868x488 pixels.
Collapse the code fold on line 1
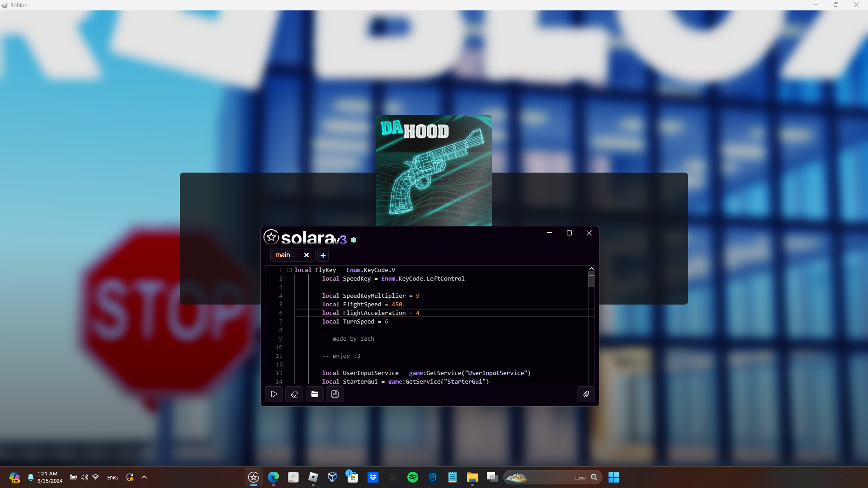pyautogui.click(x=289, y=270)
